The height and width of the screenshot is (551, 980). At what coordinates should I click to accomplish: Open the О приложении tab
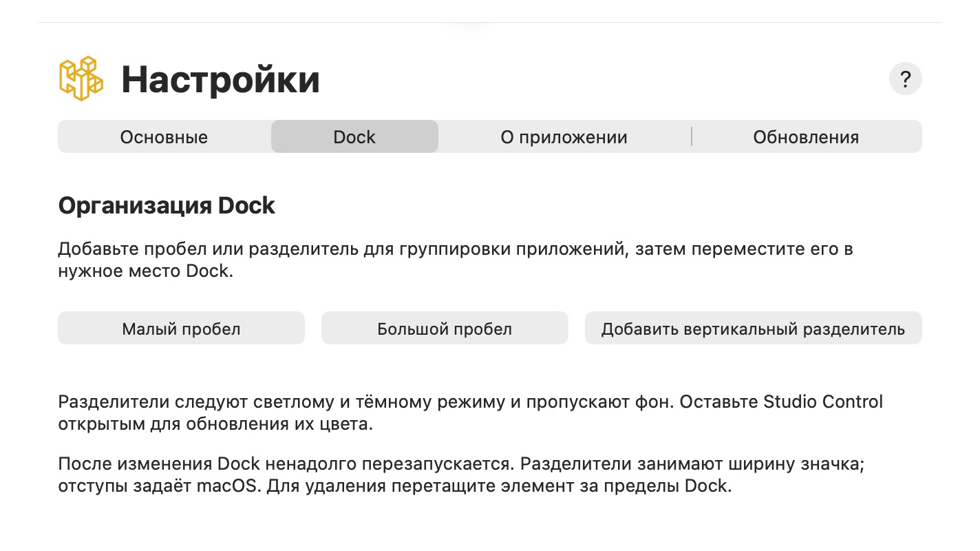coord(564,136)
